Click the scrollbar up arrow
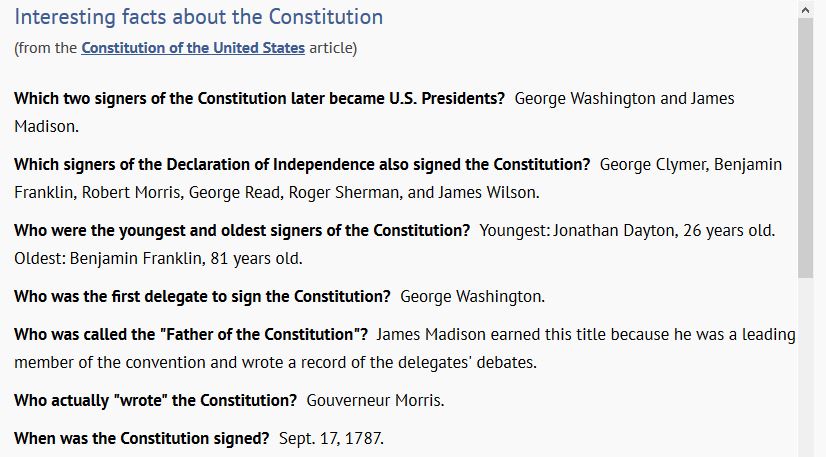 (x=805, y=9)
